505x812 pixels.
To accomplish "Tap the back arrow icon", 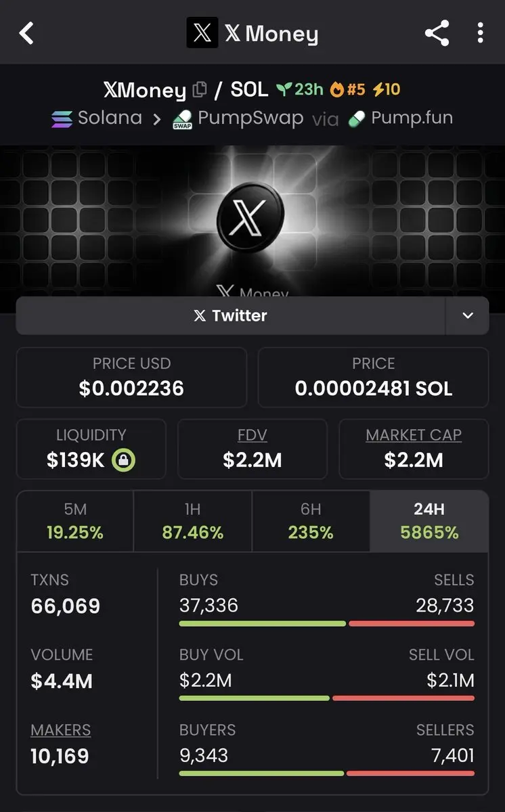I will pos(26,33).
